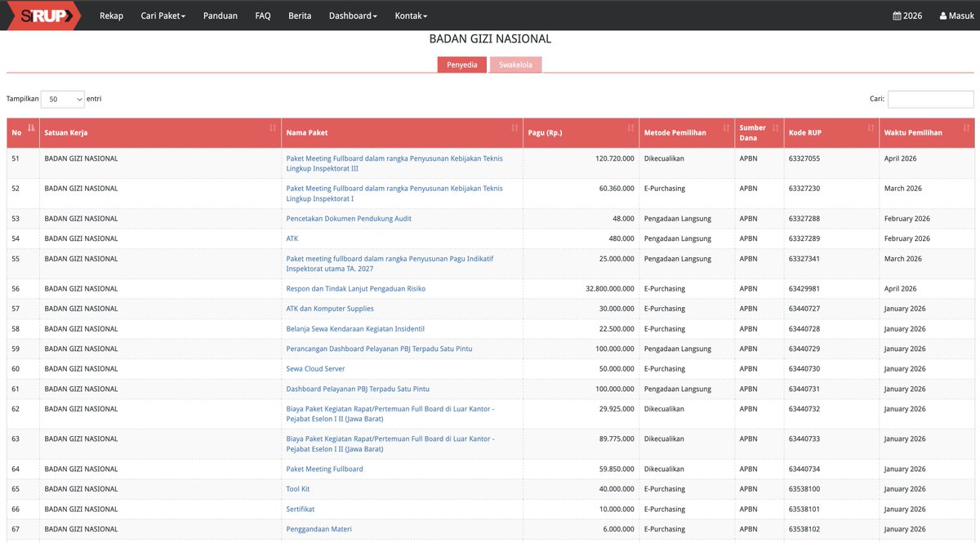
Task: Click the SiRUP logo
Action: (44, 16)
